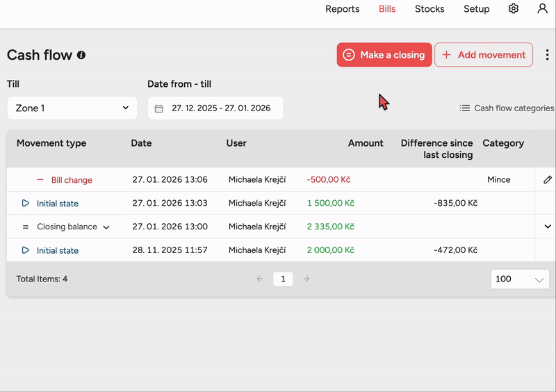Switch to the Stocks menu
This screenshot has height=392, width=556.
430,9
